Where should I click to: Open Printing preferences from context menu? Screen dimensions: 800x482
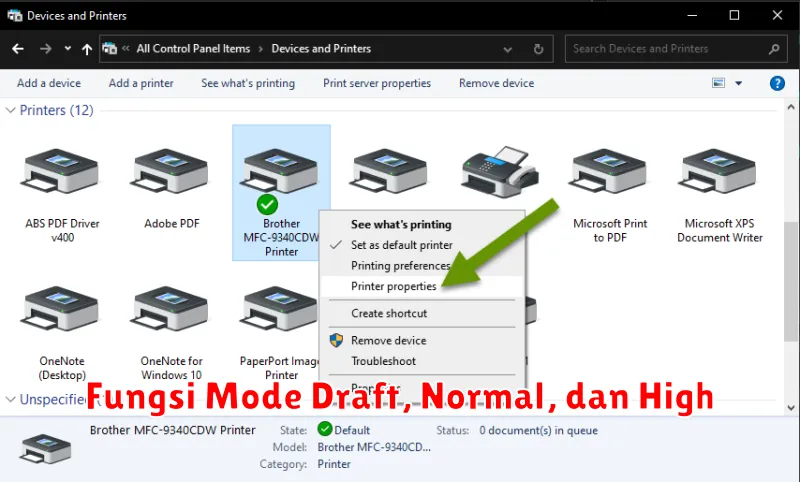point(401,266)
